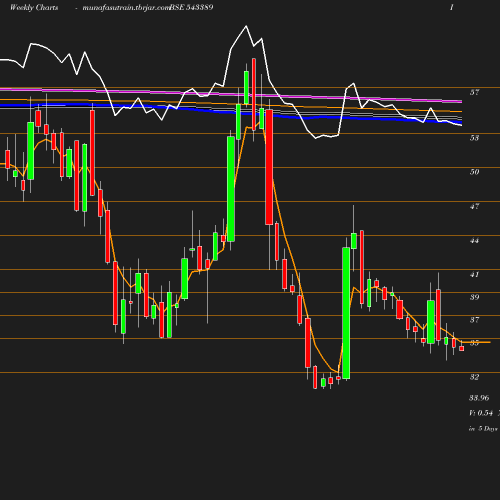
Task: Select the 50 price axis label
Action: click(x=475, y=172)
